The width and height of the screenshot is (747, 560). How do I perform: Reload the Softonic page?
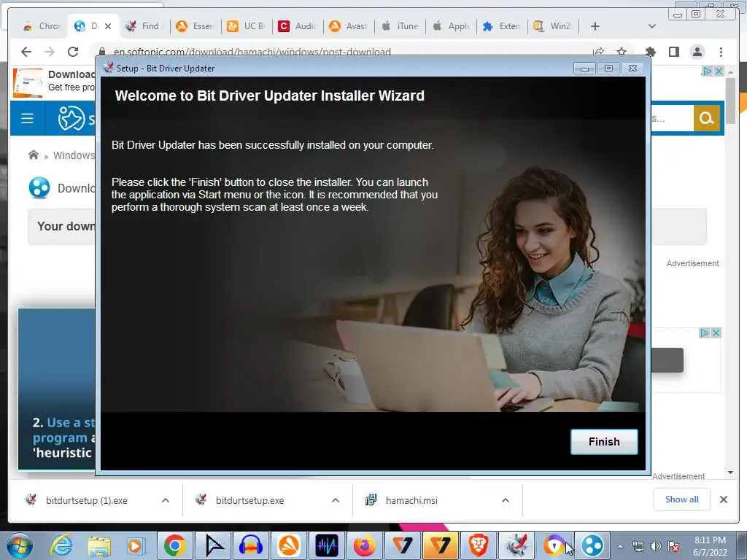click(72, 52)
